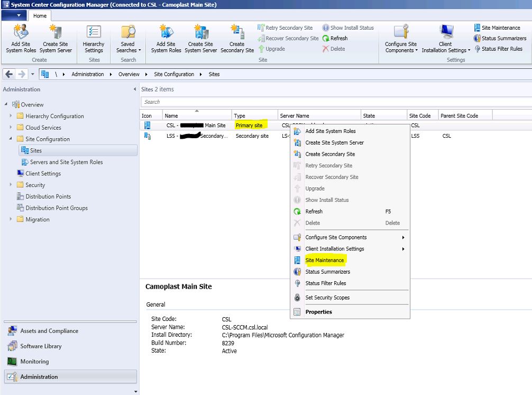This screenshot has height=395, width=532.
Task: Switch to Assets and Compliance workspace
Action: pos(70,331)
